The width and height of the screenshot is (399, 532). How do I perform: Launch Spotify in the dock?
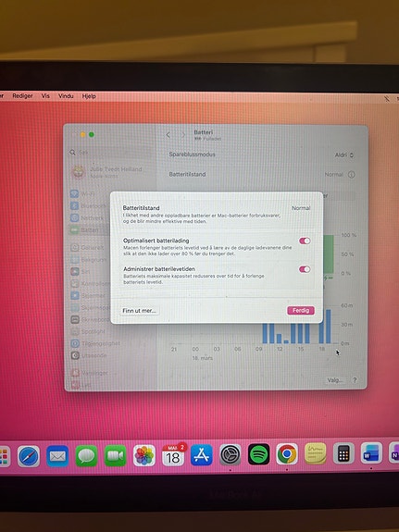click(259, 454)
